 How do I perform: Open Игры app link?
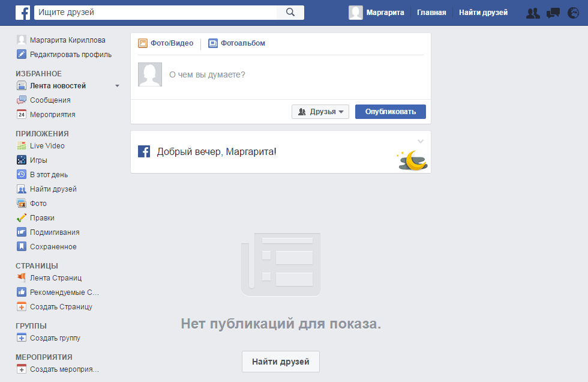click(x=38, y=160)
